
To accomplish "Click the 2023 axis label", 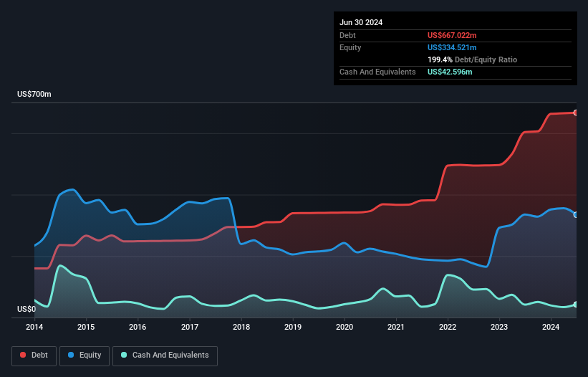I will pos(499,327).
